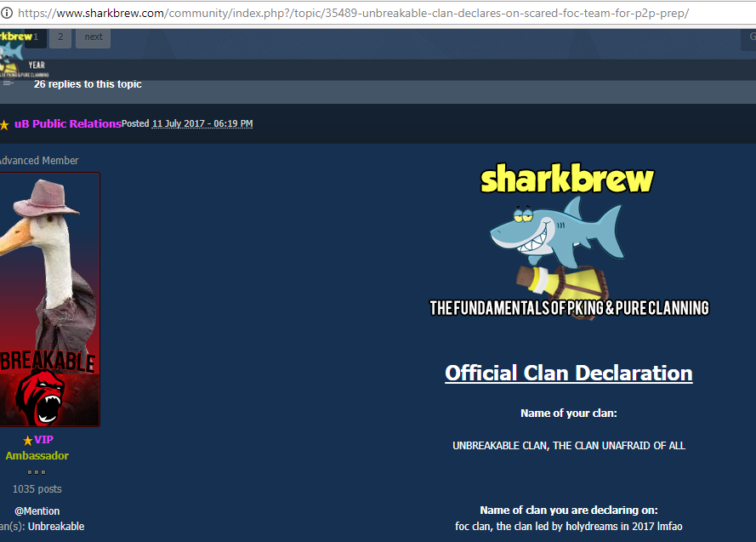Click the site info icon in address bar
The width and height of the screenshot is (756, 542).
[6, 13]
